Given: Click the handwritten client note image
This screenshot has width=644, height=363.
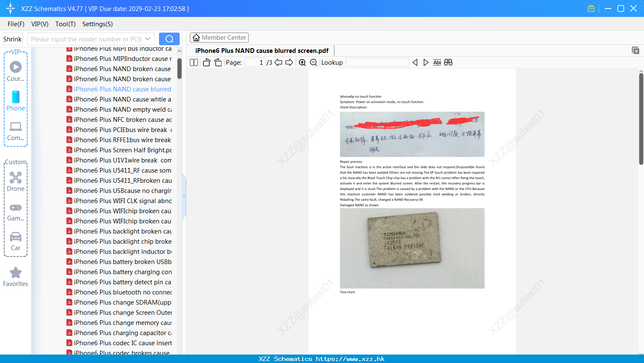Looking at the screenshot, I should (x=412, y=134).
